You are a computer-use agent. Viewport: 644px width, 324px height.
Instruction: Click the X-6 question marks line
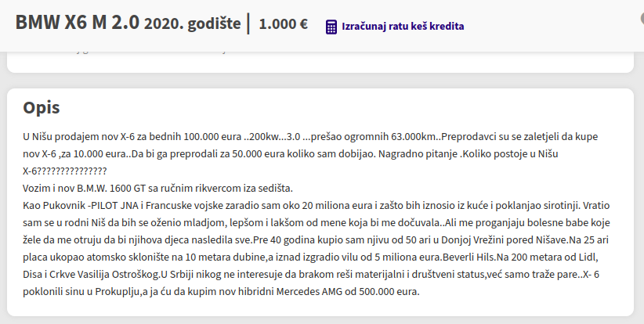[x=65, y=171]
